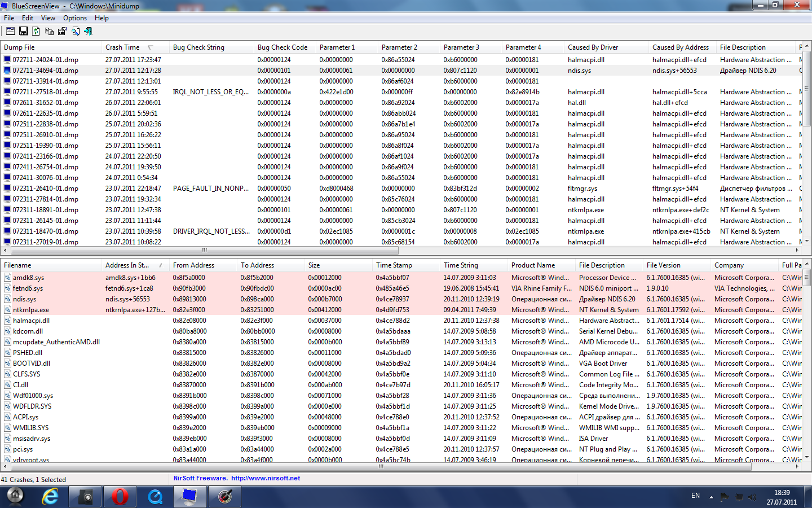This screenshot has width=812, height=508.
Task: Click the PAGE_FAULT_IN_NONP... bug check string
Action: tap(211, 188)
